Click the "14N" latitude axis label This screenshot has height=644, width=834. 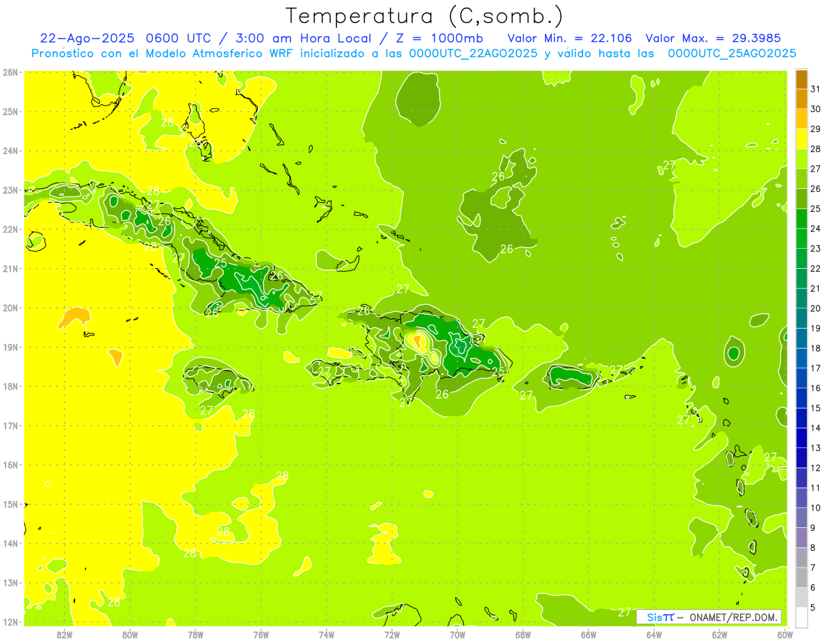[x=10, y=543]
